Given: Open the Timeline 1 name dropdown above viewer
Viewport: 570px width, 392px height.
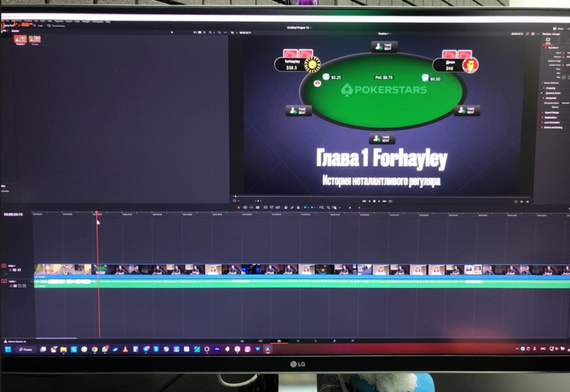Looking at the screenshot, I should click(384, 33).
